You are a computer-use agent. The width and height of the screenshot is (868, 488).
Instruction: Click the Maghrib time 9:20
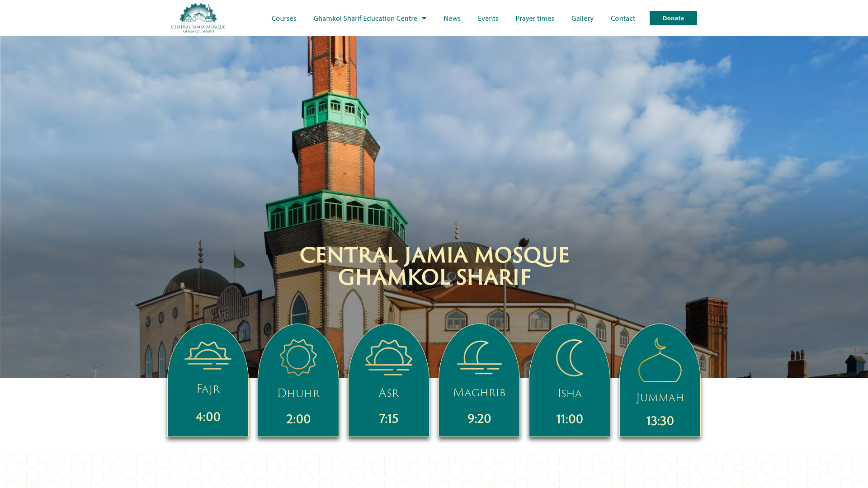coord(479,418)
